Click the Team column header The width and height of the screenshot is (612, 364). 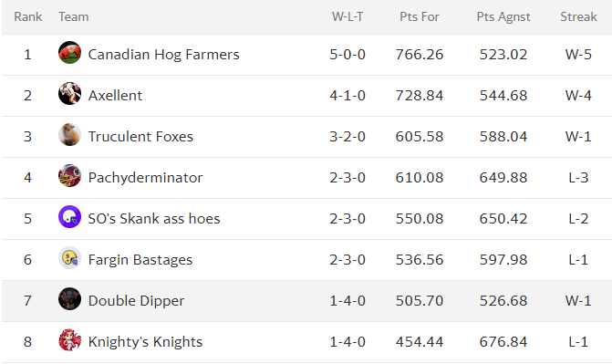73,16
